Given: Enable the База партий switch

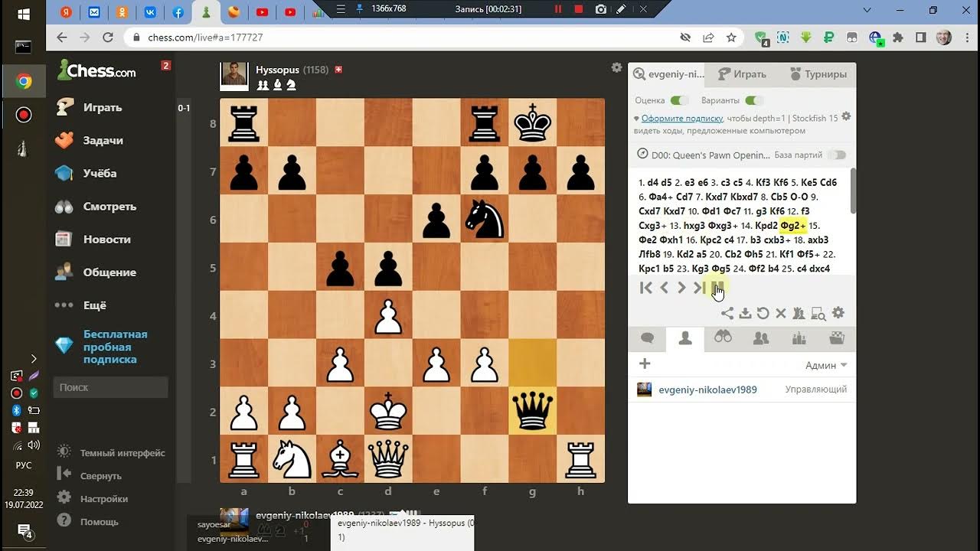Looking at the screenshot, I should point(838,155).
